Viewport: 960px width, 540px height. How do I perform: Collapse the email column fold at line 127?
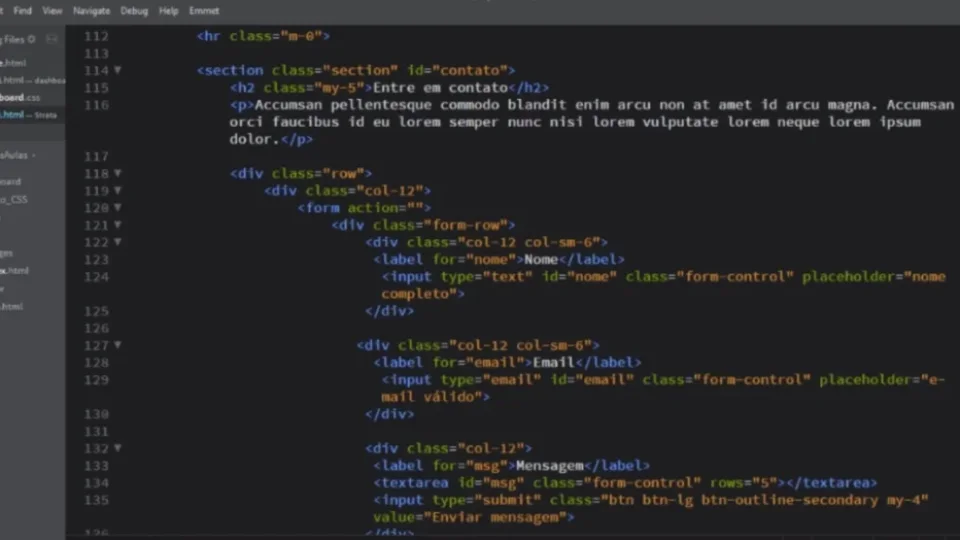coord(118,345)
